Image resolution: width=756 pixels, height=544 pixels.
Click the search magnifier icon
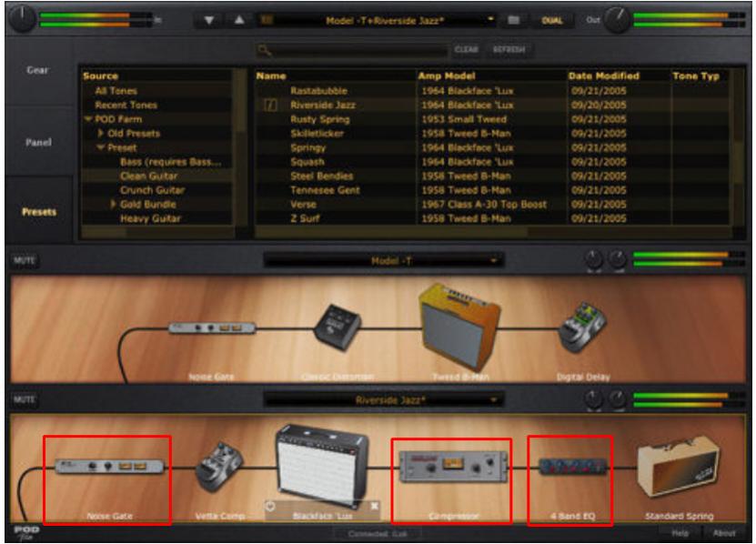[264, 50]
